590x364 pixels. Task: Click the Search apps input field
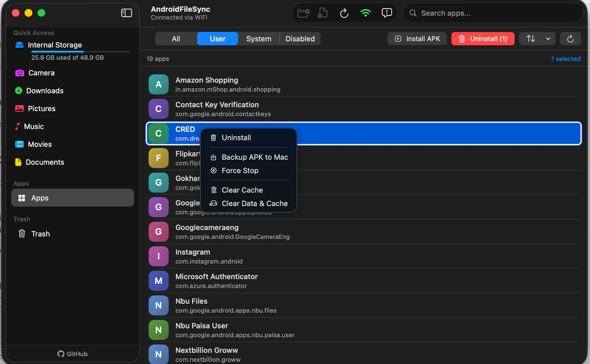click(x=493, y=13)
